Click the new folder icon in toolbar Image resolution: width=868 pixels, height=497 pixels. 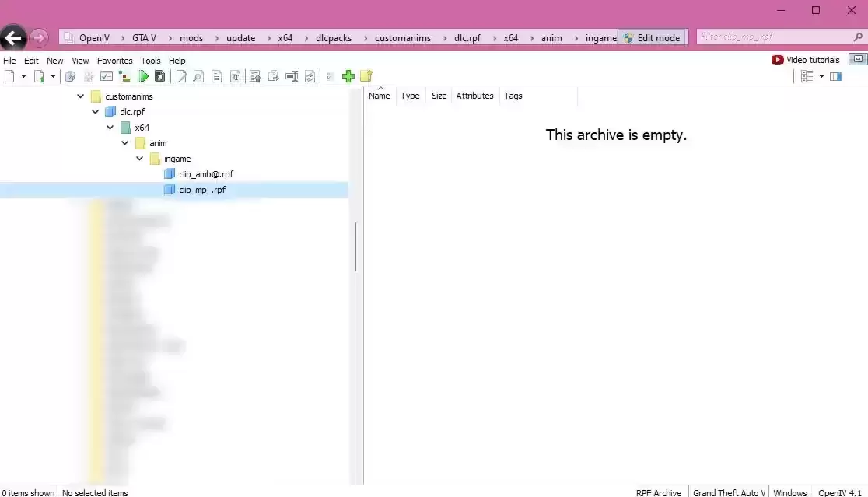366,76
